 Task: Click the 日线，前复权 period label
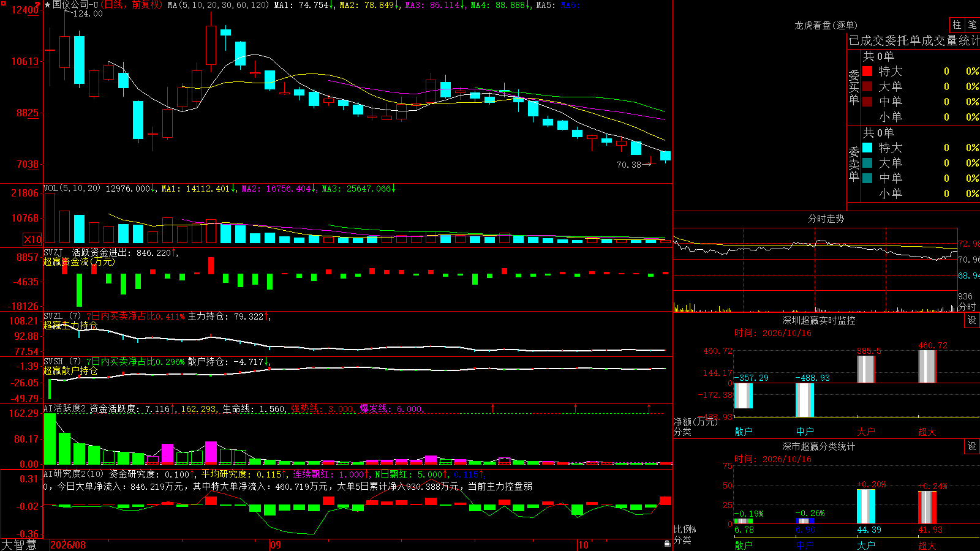tap(132, 5)
